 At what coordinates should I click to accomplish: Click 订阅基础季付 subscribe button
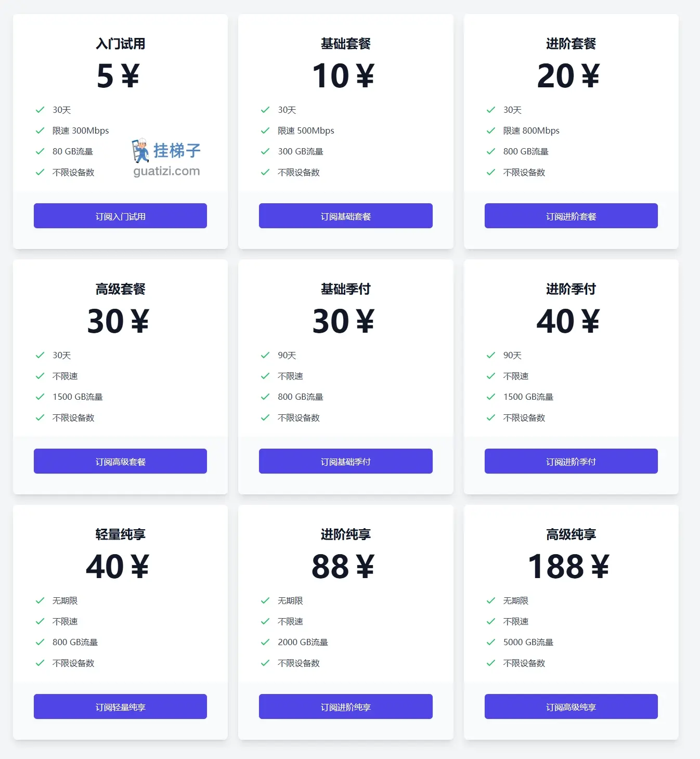(x=346, y=461)
